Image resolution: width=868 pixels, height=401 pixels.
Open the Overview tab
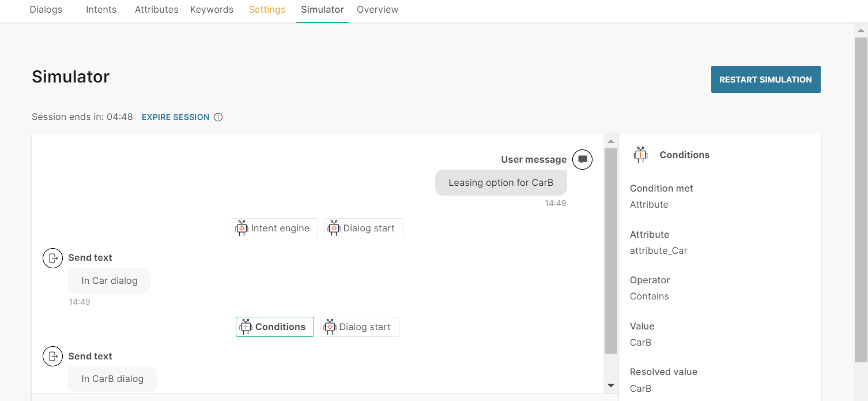378,10
